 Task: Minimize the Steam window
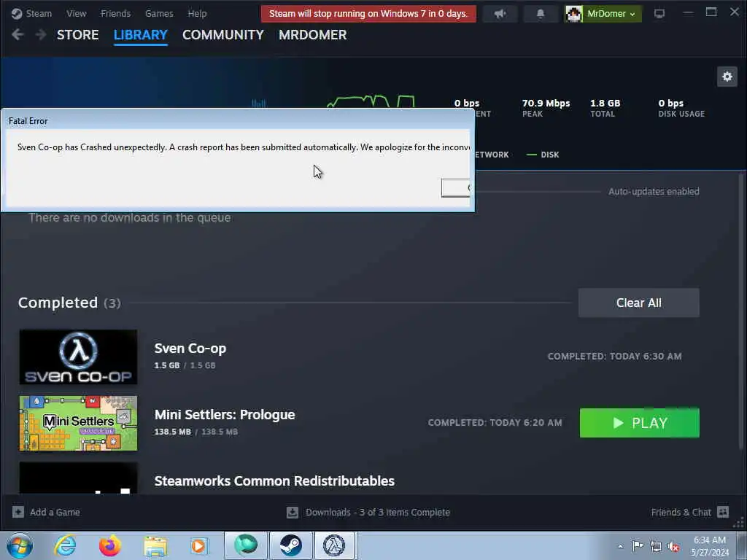[688, 13]
